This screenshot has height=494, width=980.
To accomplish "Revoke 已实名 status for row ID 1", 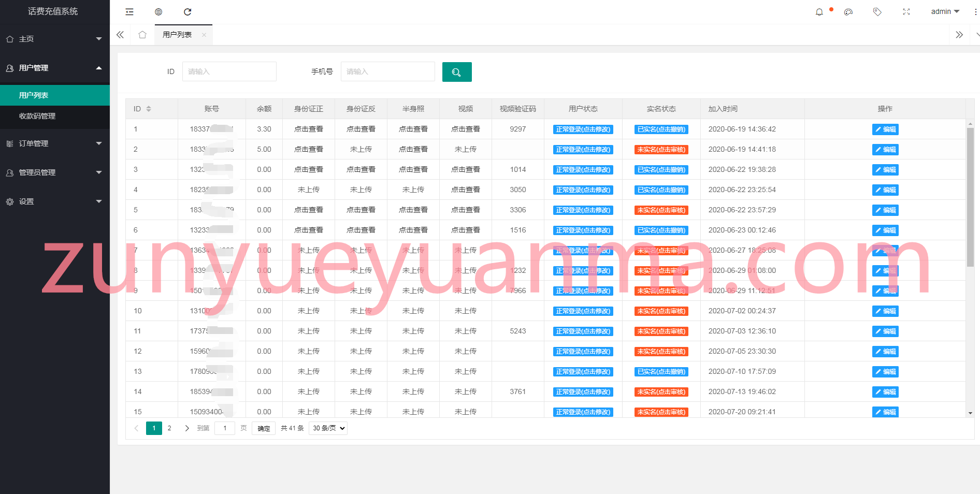I will [661, 129].
